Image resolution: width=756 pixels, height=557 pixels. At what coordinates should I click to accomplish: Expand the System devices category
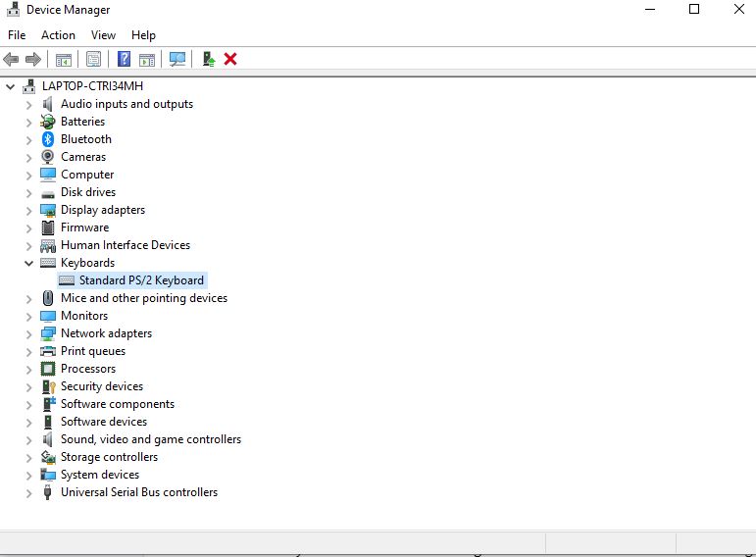coord(29,475)
